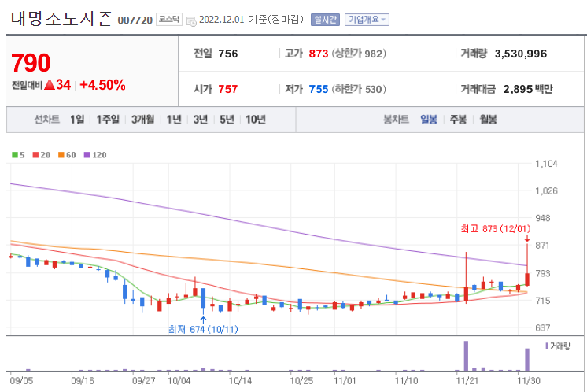Viewport: 587px width, 392px height.
Task: Click the 12/01 volume bar
Action: 527,360
